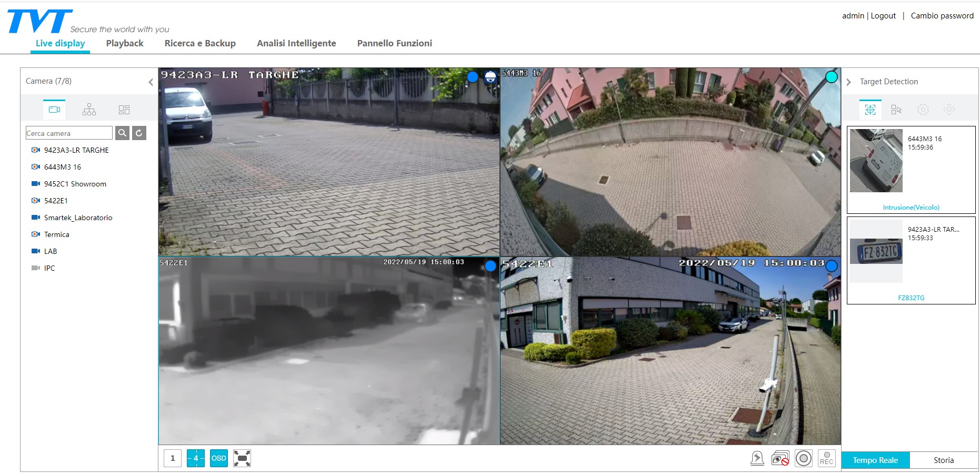
Task: Switch to single-window layout button
Action: click(x=173, y=458)
